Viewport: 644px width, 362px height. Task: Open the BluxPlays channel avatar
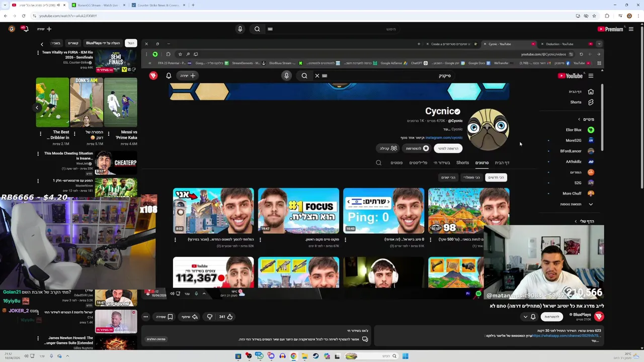599,316
